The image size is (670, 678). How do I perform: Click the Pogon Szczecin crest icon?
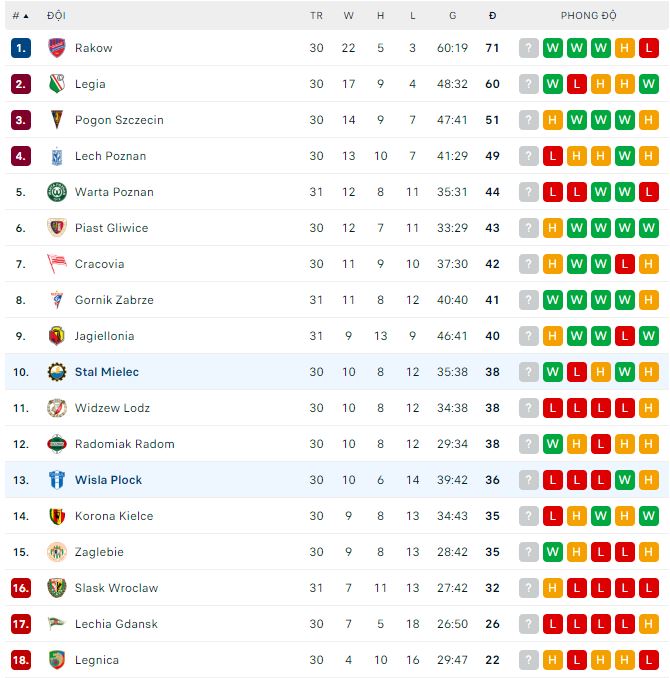tap(56, 120)
